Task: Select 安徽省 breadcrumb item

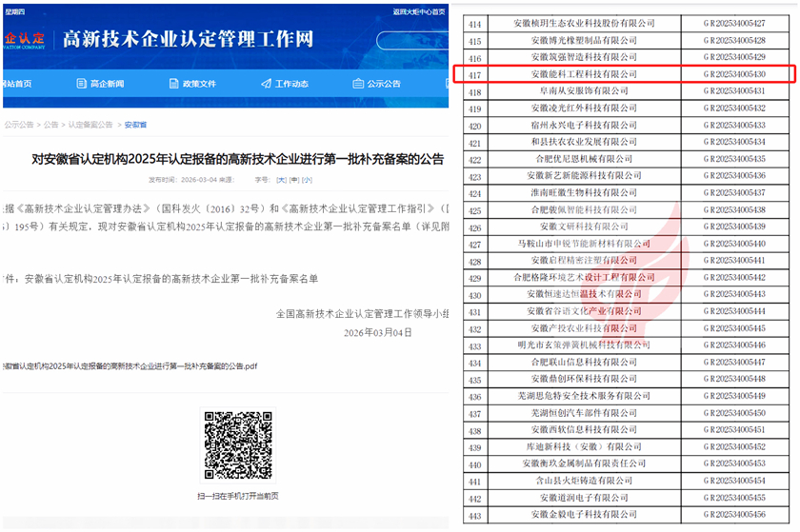Action: coord(136,125)
